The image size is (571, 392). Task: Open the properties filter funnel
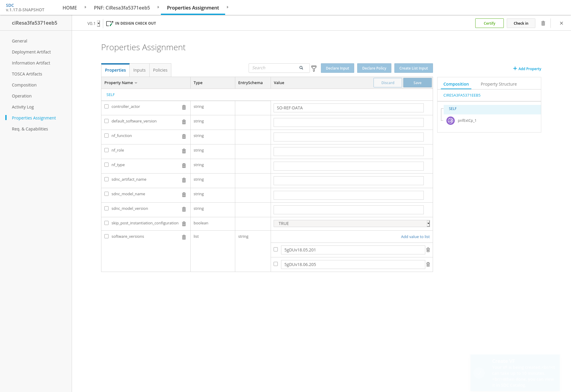pos(314,69)
